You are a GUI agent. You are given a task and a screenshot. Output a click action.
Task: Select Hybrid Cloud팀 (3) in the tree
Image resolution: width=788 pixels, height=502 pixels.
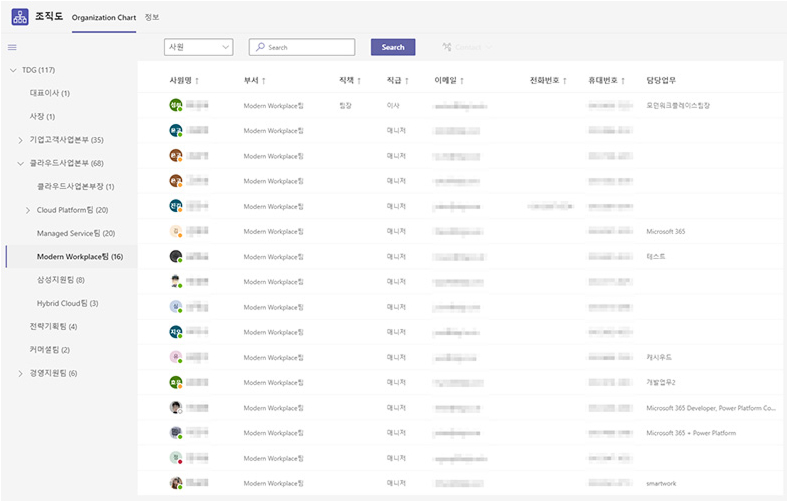[x=67, y=303]
